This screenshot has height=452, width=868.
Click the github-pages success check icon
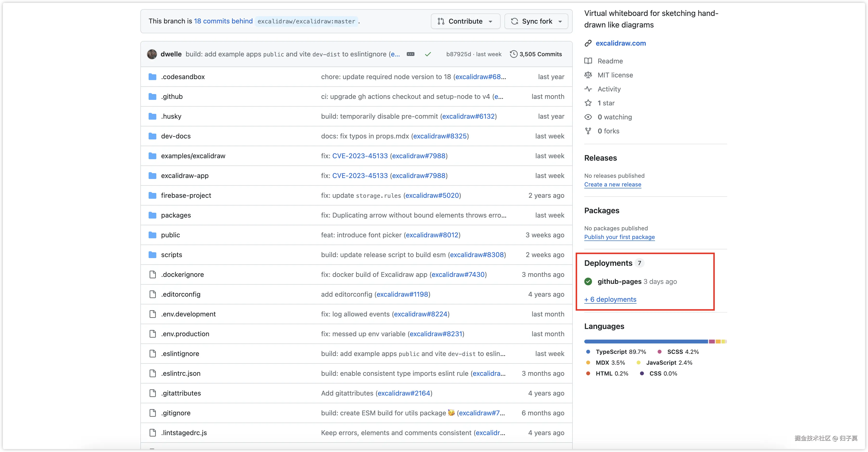(588, 281)
